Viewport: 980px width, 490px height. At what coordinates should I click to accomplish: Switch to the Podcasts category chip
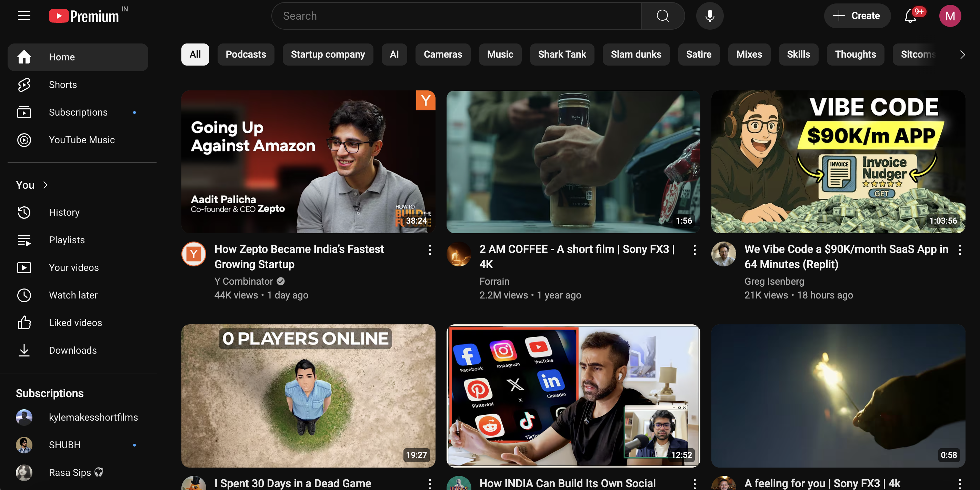tap(246, 55)
